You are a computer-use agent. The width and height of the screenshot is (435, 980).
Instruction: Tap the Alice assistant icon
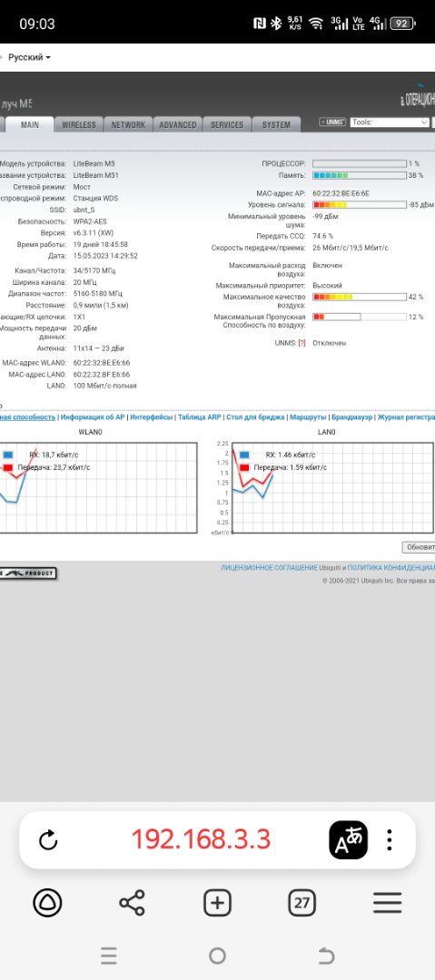point(47,903)
